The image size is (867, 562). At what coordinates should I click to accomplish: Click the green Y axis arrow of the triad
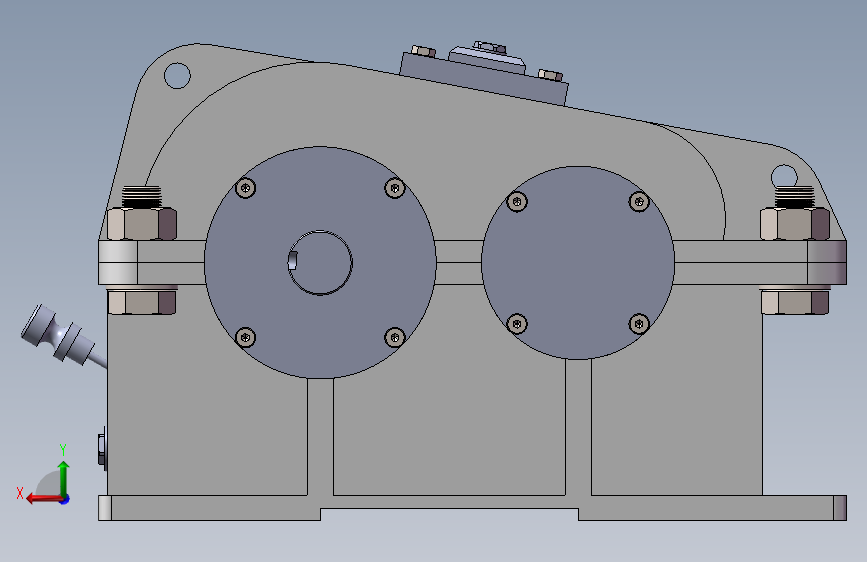pos(64,477)
